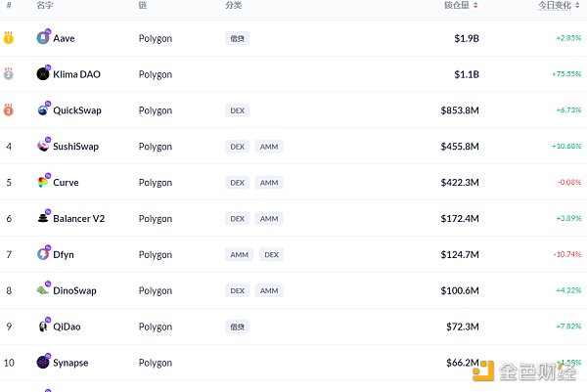Select the SushiSwap logo icon

pyautogui.click(x=43, y=146)
